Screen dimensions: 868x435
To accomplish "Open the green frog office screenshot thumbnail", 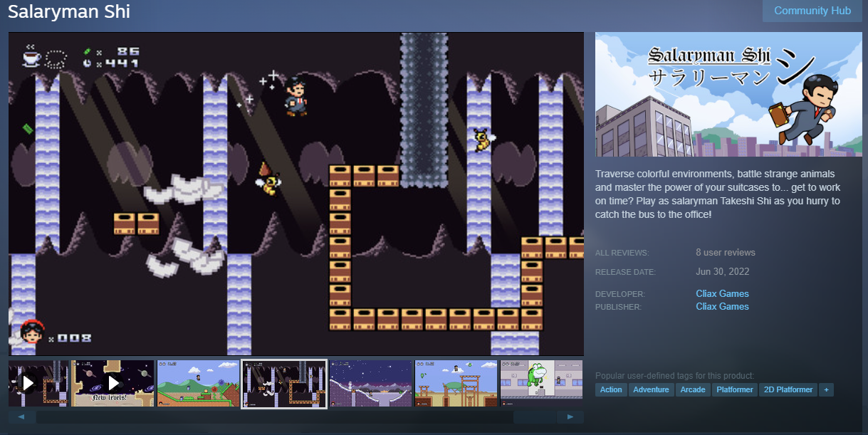I will 542,383.
